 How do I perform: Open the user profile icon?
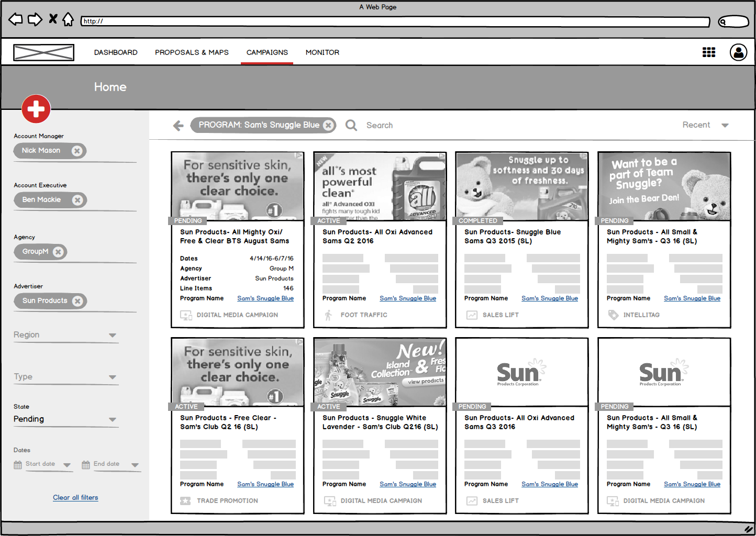739,52
